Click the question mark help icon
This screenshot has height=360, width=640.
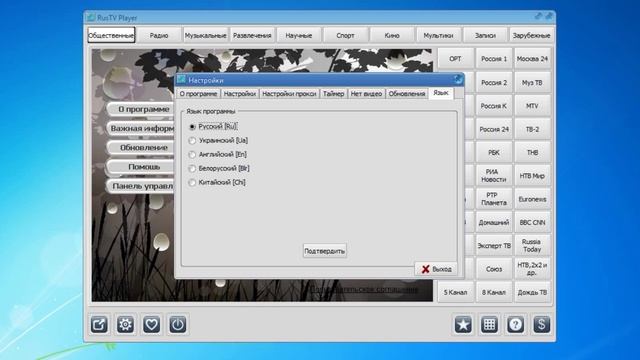[x=516, y=324]
